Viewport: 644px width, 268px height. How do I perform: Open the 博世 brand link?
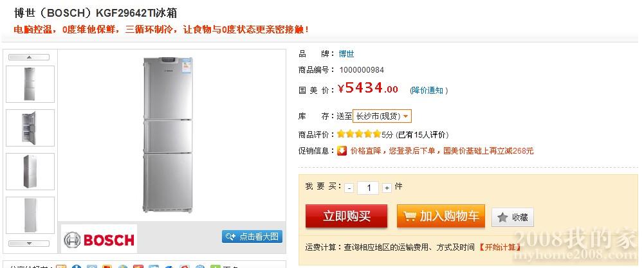coord(346,54)
